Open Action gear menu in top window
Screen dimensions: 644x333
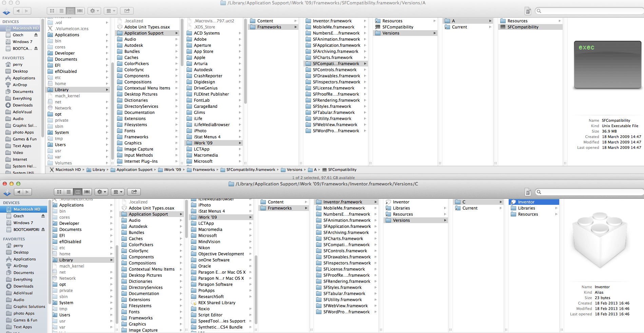pyautogui.click(x=94, y=11)
